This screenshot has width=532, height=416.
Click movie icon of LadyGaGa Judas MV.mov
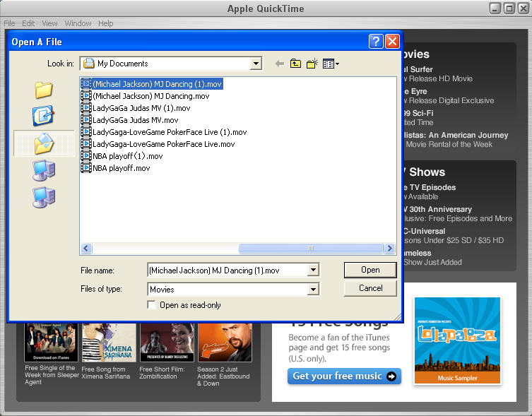tap(86, 120)
